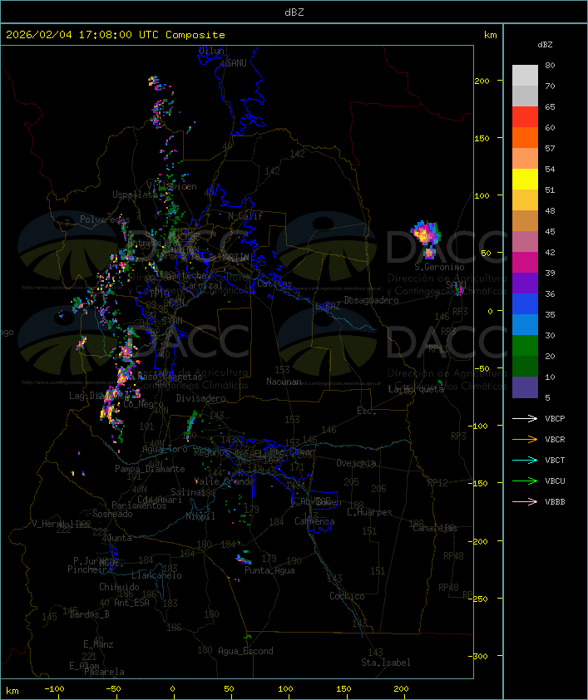Click the VBBB legend label

(x=555, y=502)
